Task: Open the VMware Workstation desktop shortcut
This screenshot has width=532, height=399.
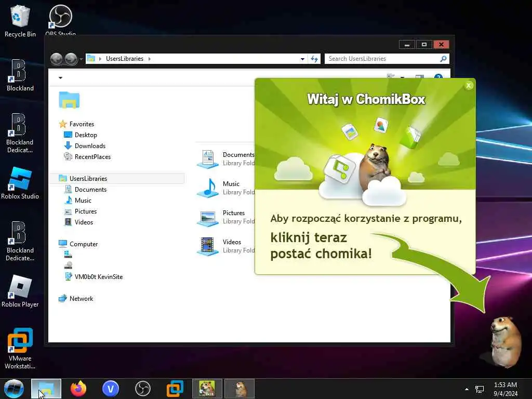Action: point(20,349)
